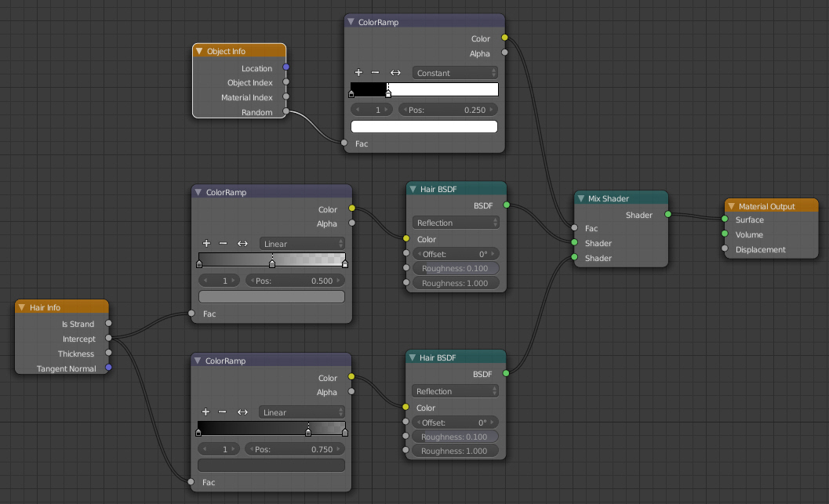The height and width of the screenshot is (504, 829).
Task: Add a color stop on the bottom ColorRamp
Action: (x=205, y=412)
